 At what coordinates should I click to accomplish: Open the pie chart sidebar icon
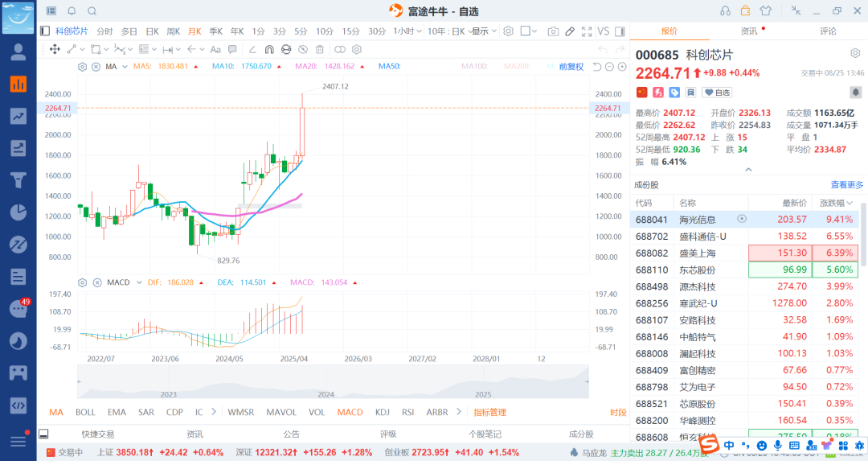[18, 212]
